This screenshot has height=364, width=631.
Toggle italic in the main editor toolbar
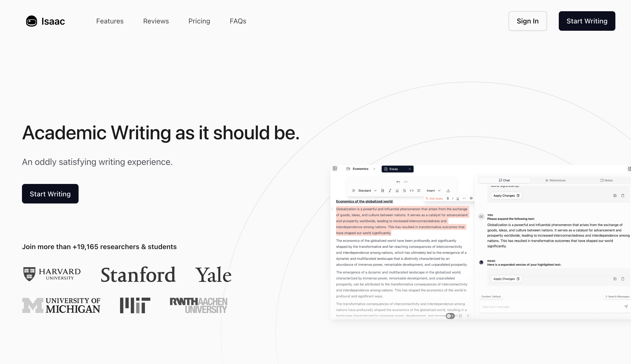[x=390, y=191]
